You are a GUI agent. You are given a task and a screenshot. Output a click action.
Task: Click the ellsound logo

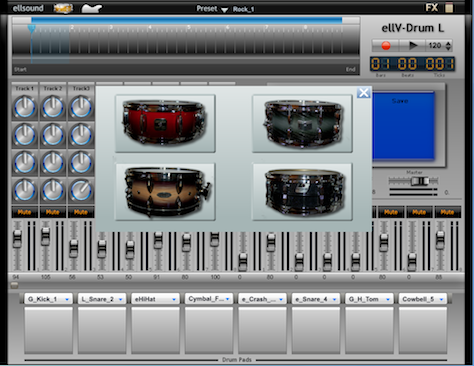click(28, 8)
